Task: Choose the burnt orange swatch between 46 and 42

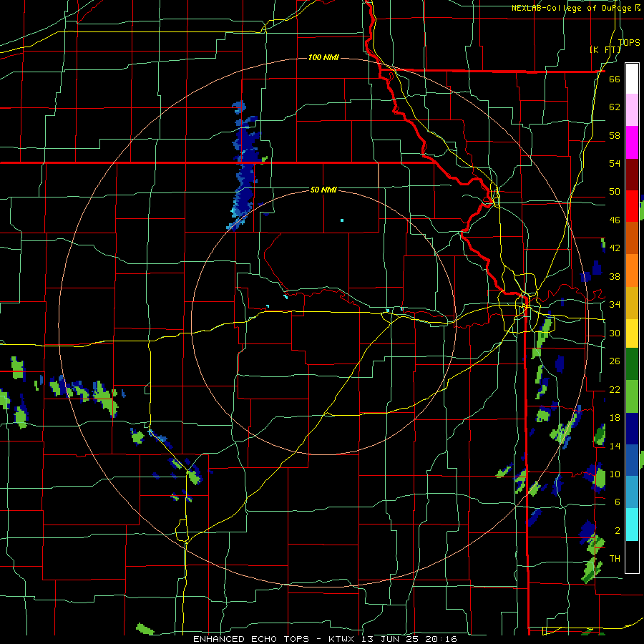Action: coord(632,238)
